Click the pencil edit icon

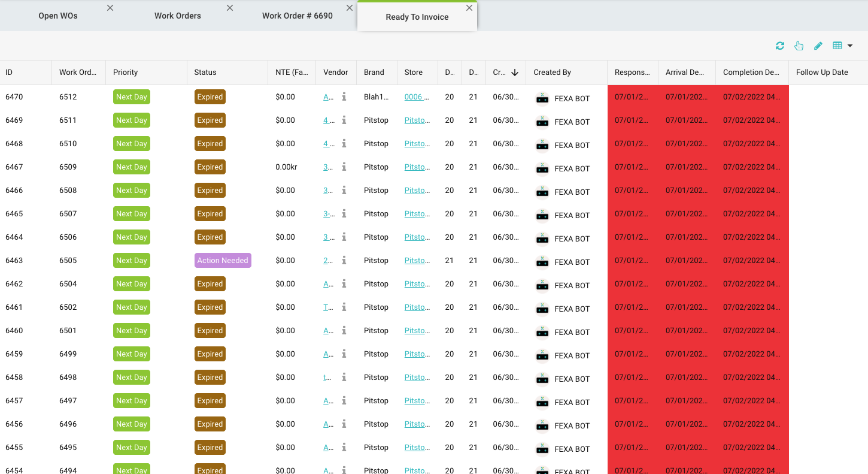coord(818,46)
